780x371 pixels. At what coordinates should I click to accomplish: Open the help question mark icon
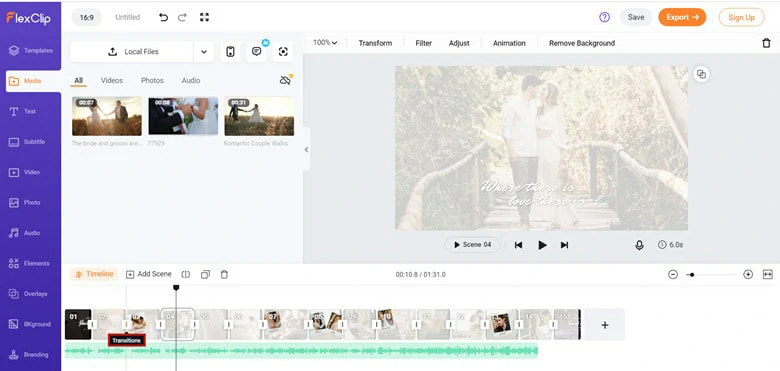(604, 17)
